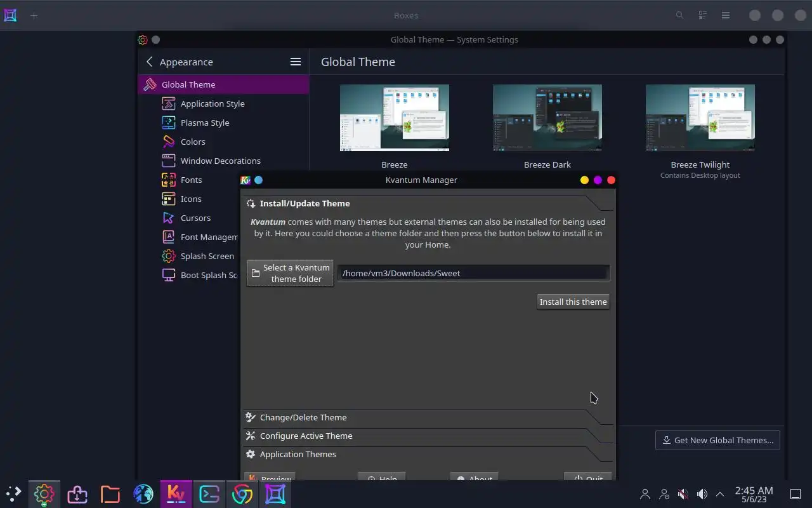Click Select a Kvantum theme folder

point(290,273)
